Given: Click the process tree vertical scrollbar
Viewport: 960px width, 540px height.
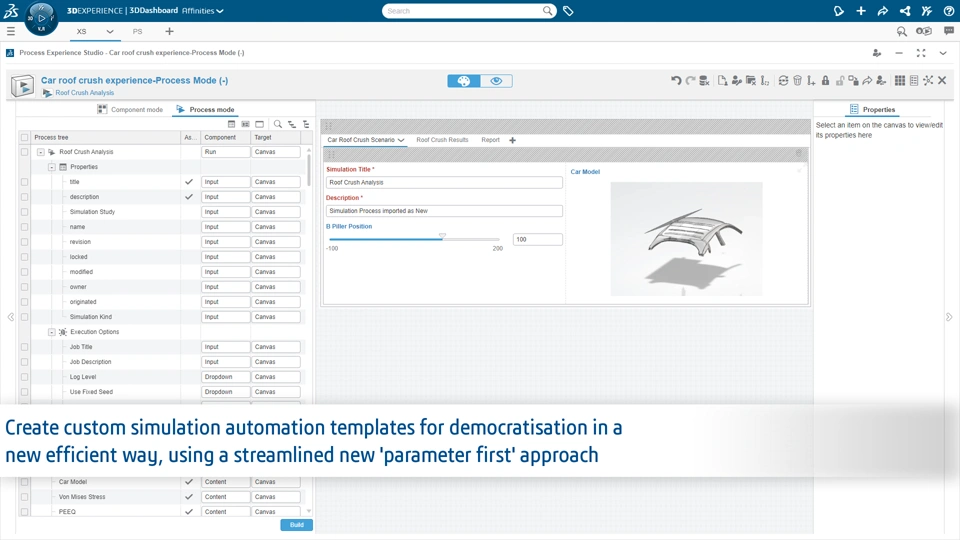Looking at the screenshot, I should (x=309, y=168).
